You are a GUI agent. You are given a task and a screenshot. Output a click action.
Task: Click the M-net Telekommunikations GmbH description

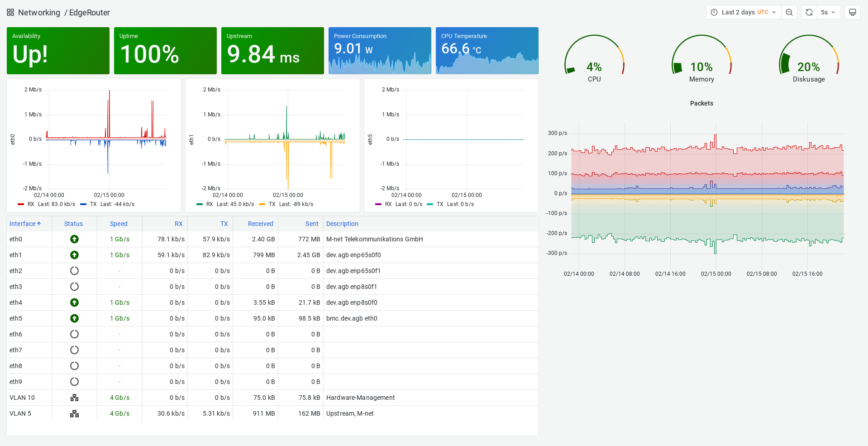375,239
